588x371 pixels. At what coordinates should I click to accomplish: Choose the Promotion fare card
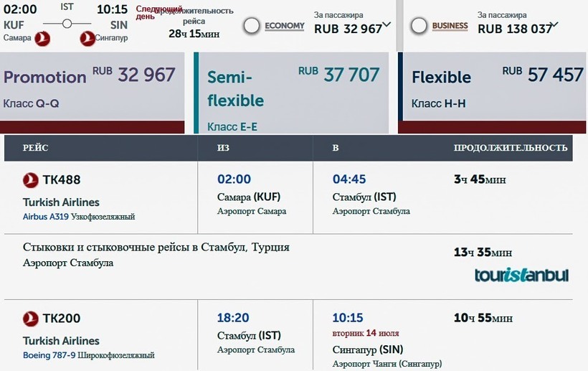[90, 90]
